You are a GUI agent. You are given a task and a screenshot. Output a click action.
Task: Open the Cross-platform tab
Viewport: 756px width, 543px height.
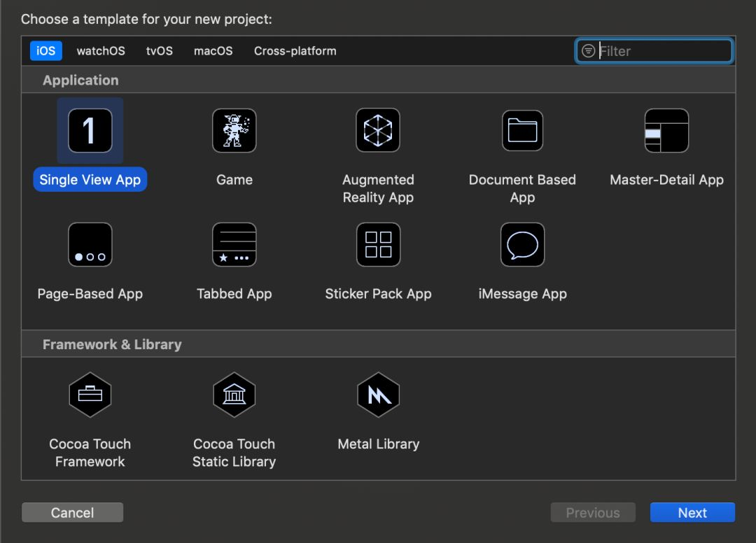click(x=295, y=50)
